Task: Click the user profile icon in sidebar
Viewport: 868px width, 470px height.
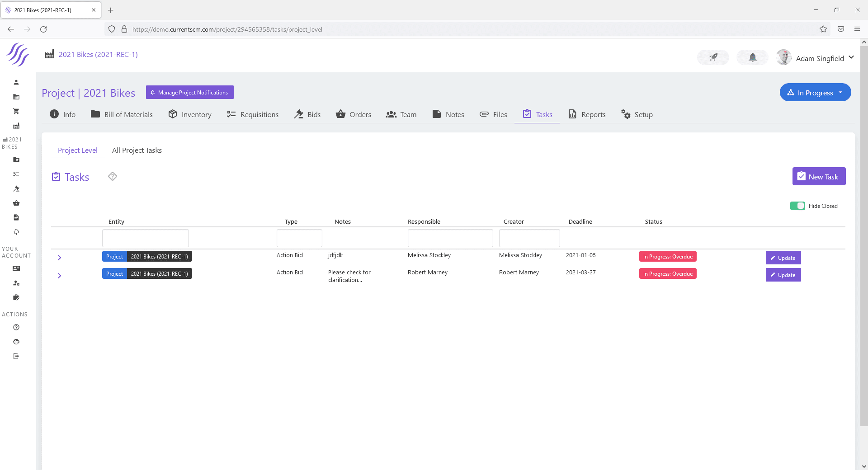Action: coord(16,82)
